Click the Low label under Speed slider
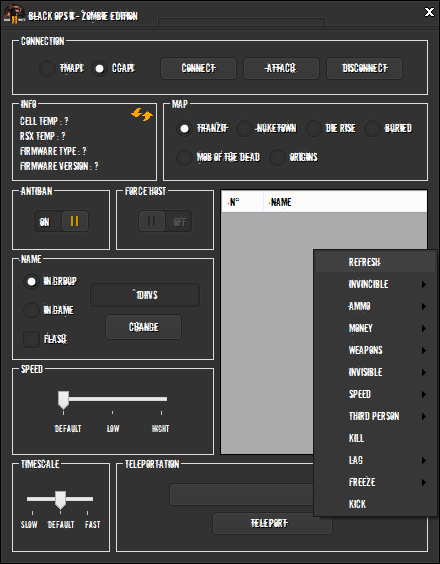 pyautogui.click(x=113, y=429)
